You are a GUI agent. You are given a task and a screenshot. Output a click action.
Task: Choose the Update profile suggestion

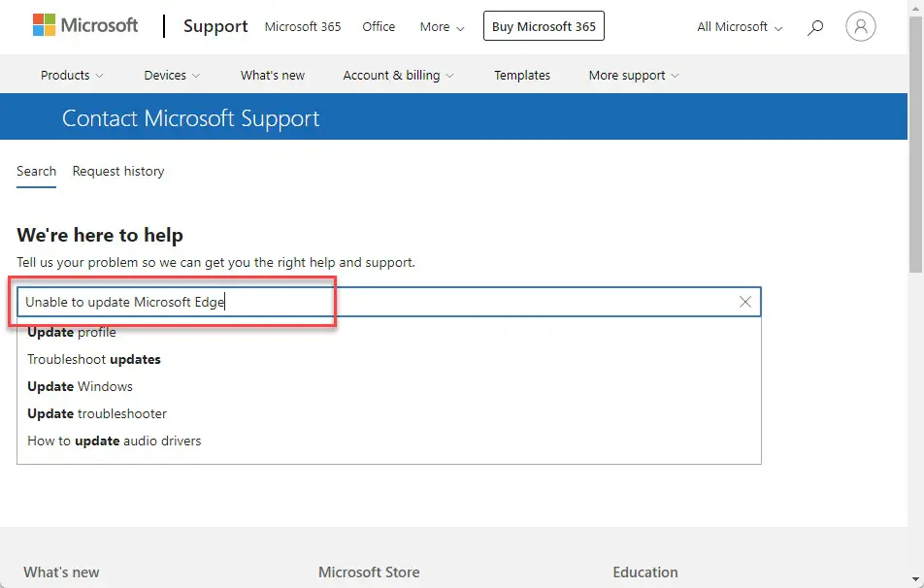[x=72, y=333]
